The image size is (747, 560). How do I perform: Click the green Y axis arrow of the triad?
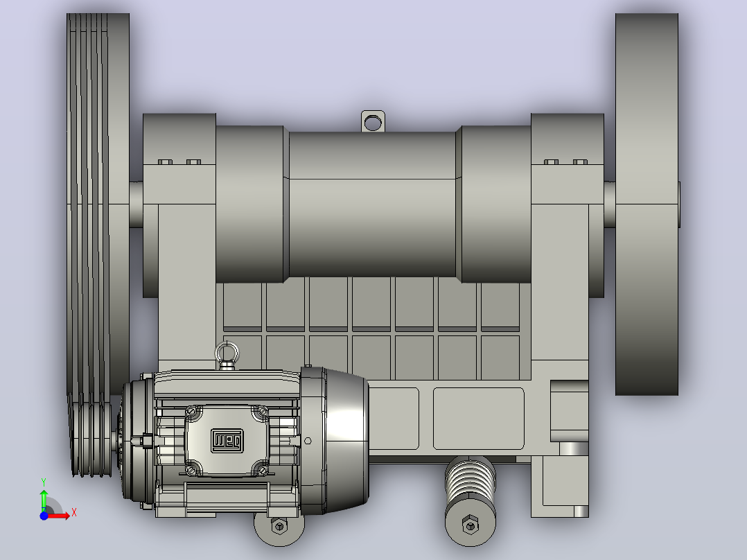44,499
